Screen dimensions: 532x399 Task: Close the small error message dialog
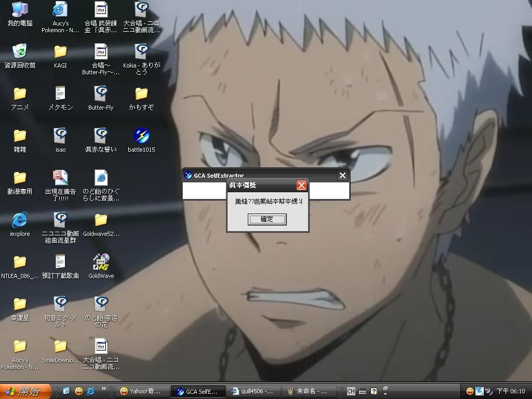point(301,185)
